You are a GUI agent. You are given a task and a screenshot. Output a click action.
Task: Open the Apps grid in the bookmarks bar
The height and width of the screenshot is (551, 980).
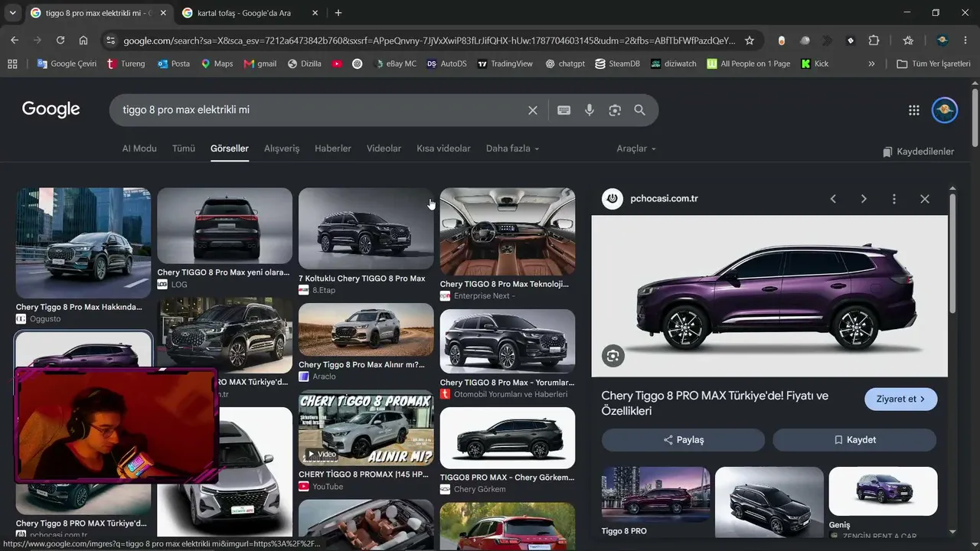[x=12, y=64]
